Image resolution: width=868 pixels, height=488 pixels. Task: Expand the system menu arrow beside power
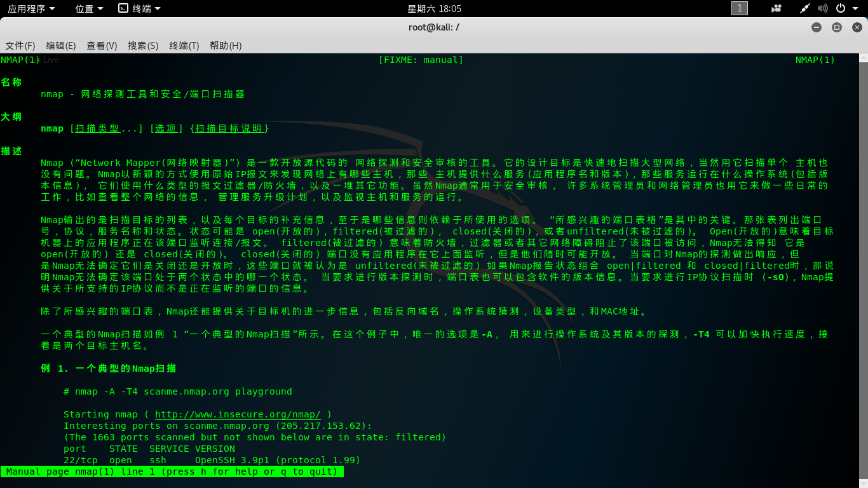(855, 8)
